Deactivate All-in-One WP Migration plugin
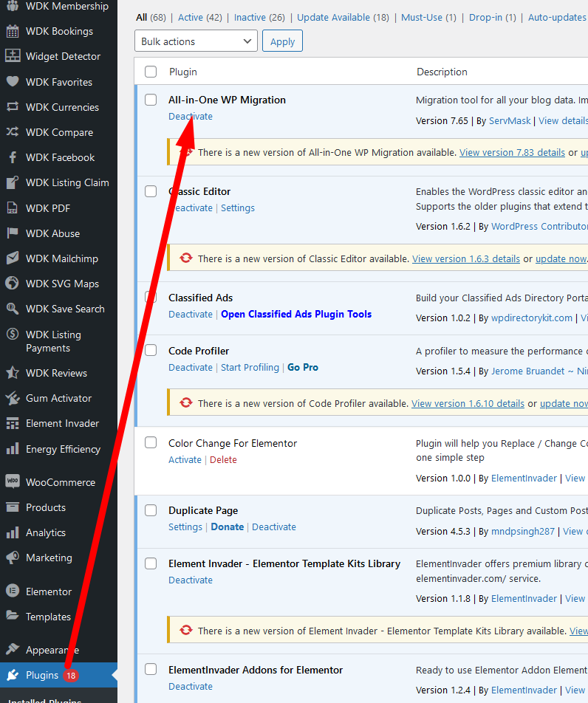The width and height of the screenshot is (588, 703). (190, 116)
